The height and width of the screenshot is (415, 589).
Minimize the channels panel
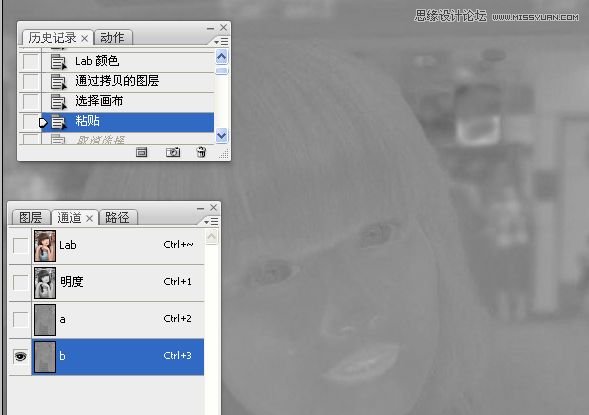tap(200, 208)
